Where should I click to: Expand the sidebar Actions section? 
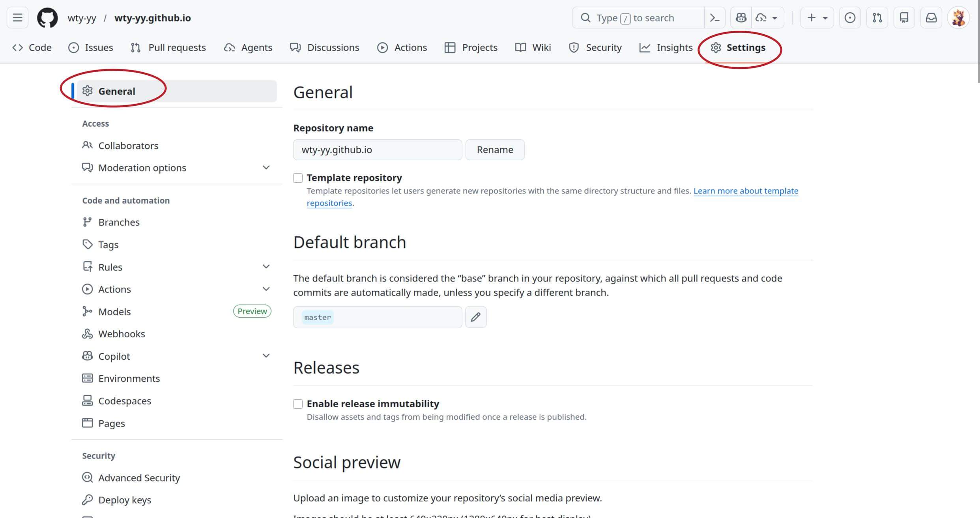coord(177,289)
